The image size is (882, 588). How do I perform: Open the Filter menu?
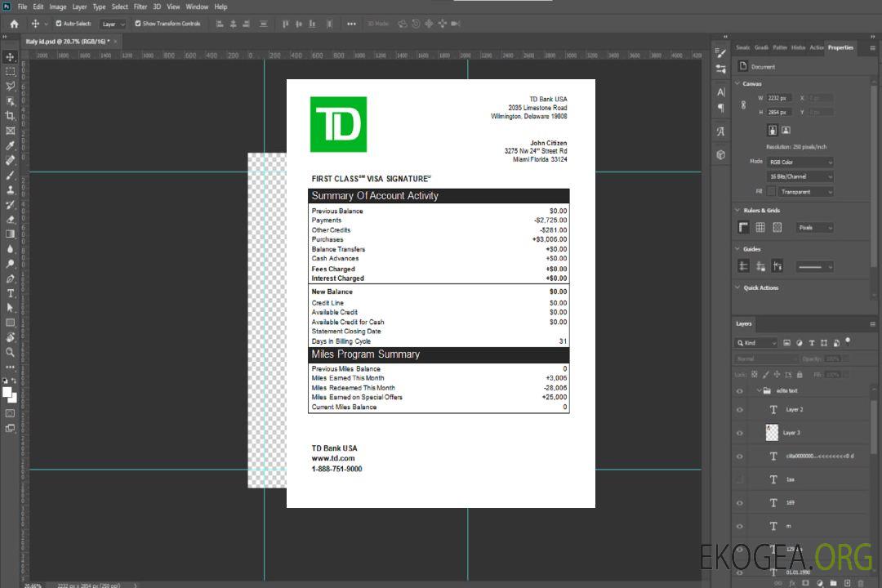[x=140, y=7]
